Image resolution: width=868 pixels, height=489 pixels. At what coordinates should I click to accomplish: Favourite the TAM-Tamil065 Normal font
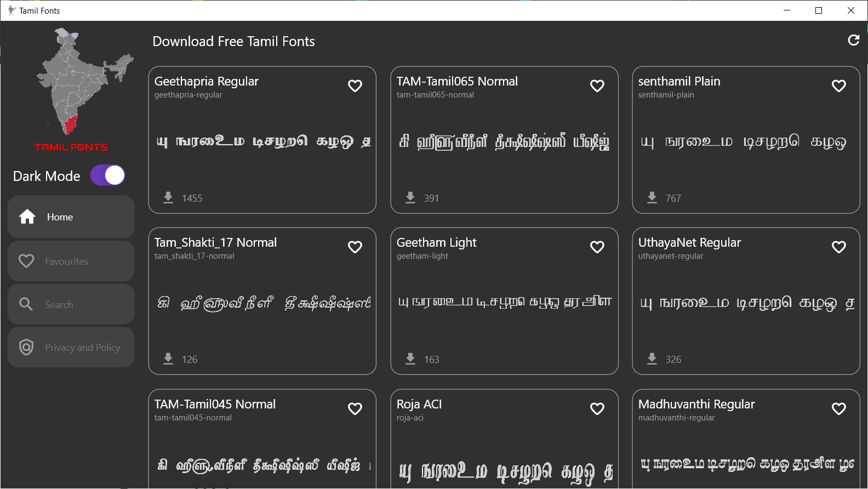[x=597, y=86]
